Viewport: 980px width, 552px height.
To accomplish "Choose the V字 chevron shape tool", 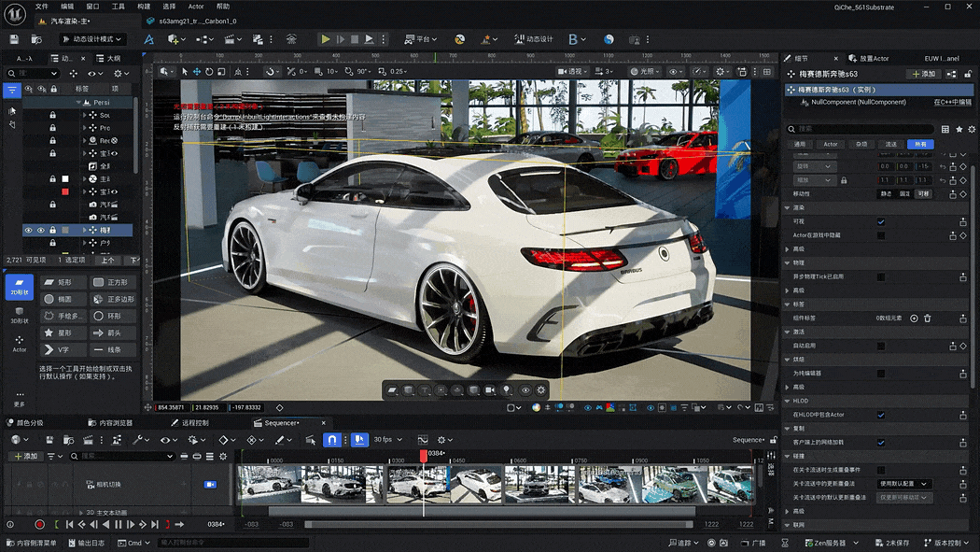I will [63, 350].
